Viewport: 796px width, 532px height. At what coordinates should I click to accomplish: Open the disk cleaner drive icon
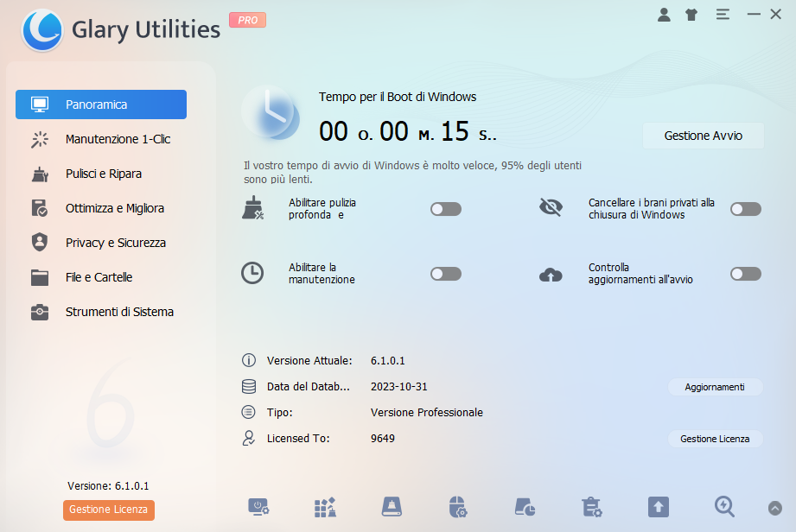tap(392, 507)
